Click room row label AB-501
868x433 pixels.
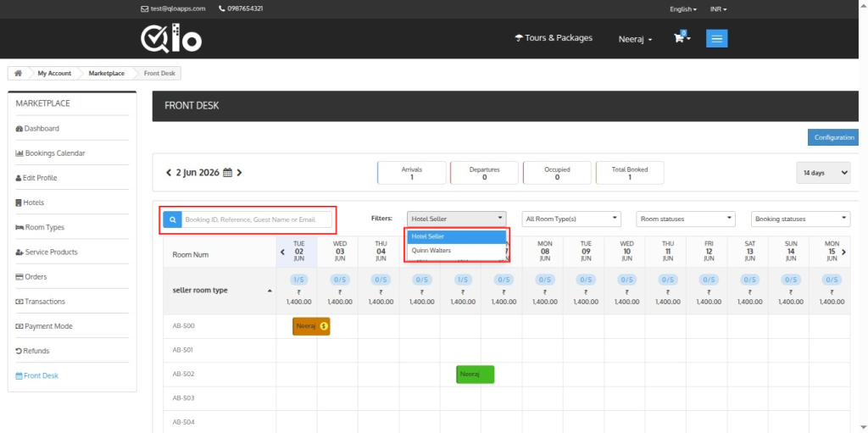[x=183, y=350]
